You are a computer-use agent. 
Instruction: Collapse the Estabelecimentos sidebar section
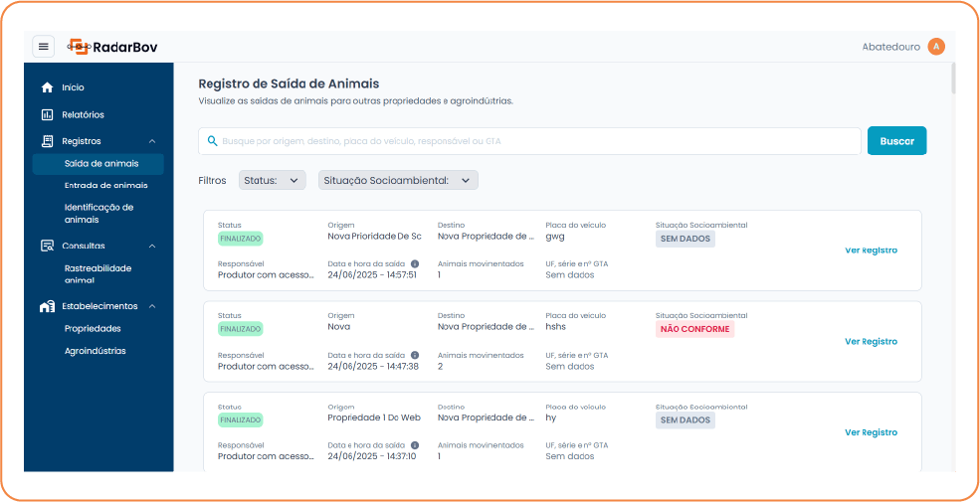click(x=152, y=306)
